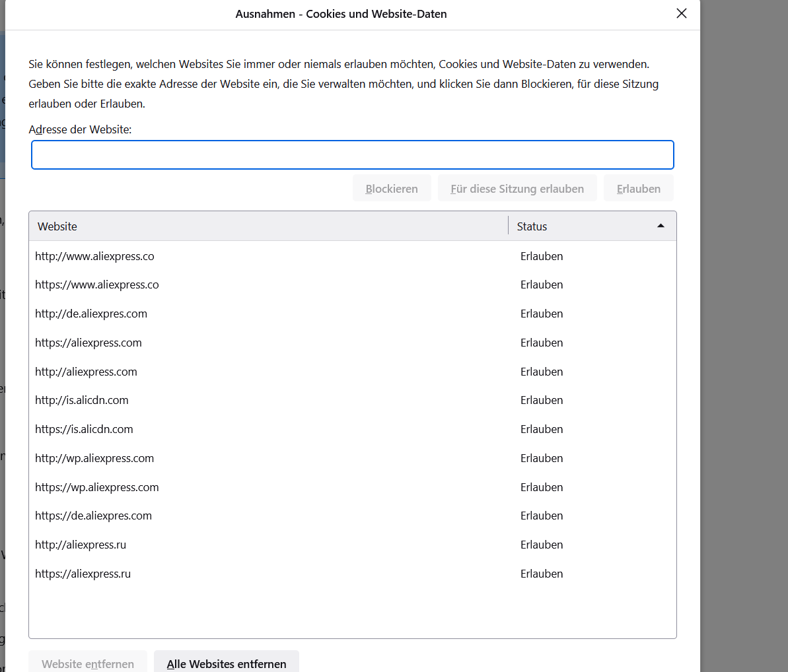Close the Ausnahmen dialog with X icon

tap(682, 13)
